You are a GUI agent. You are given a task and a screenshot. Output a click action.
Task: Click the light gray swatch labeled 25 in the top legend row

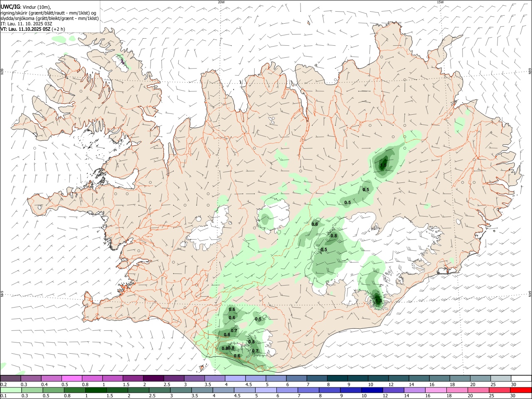click(x=501, y=379)
